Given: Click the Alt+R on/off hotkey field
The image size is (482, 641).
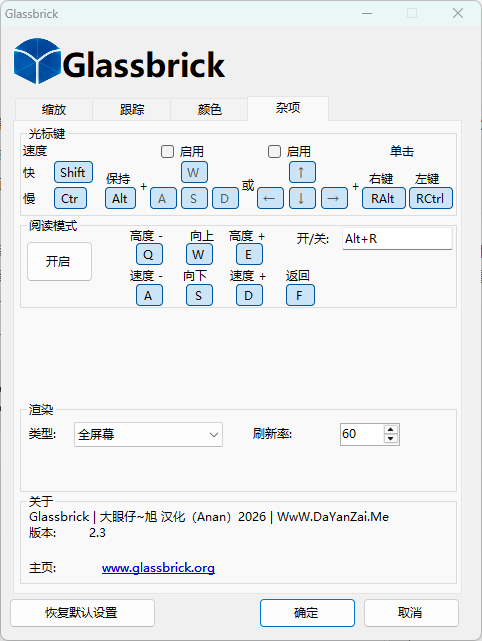Looking at the screenshot, I should pos(397,238).
